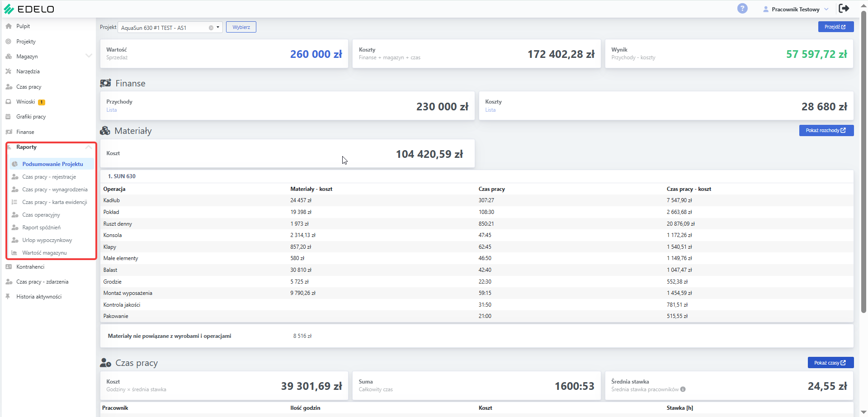Open Wnioski with notification badge

tap(26, 102)
